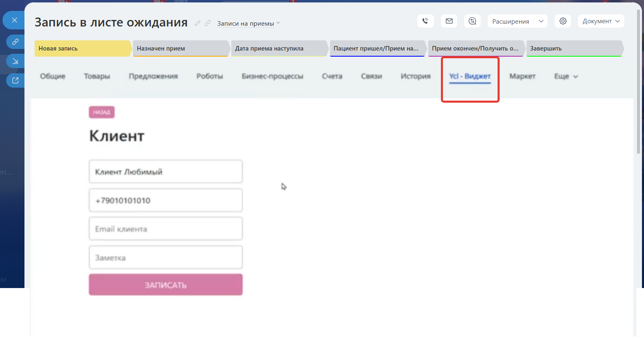Click the blue sidebar link icon
This screenshot has width=644, height=341.
(x=15, y=42)
